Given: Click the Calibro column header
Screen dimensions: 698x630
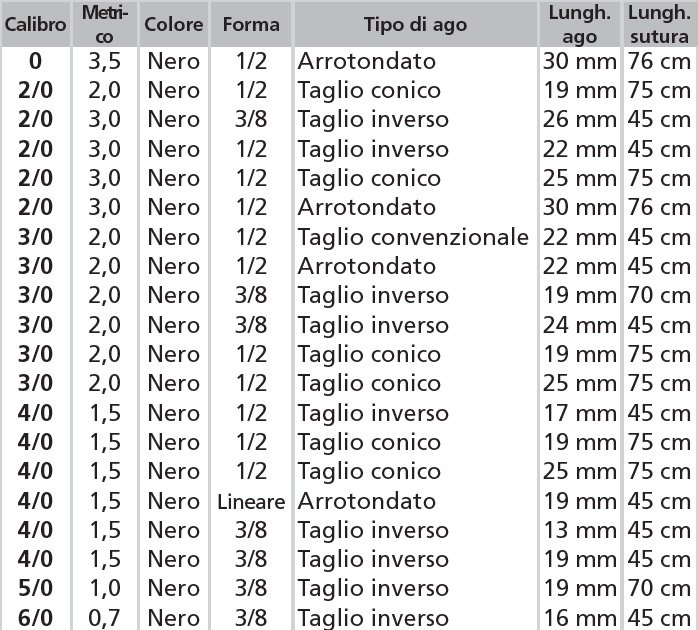Looking at the screenshot, I should point(36,24).
